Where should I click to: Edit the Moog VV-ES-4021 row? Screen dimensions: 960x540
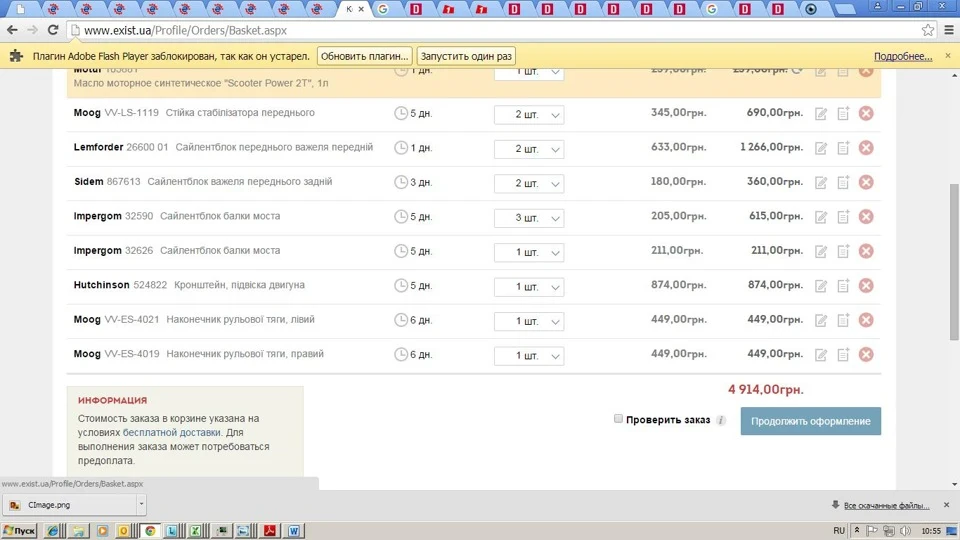pos(821,320)
